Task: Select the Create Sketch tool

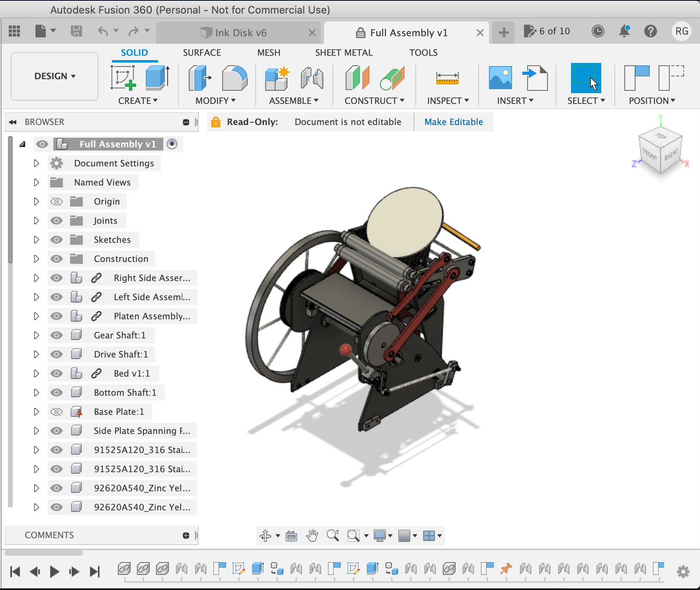Action: pos(123,78)
